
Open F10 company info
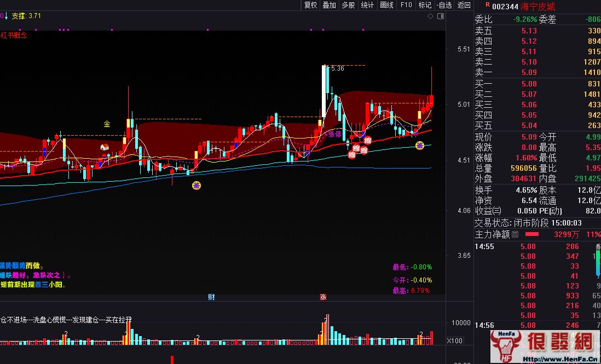click(x=406, y=5)
